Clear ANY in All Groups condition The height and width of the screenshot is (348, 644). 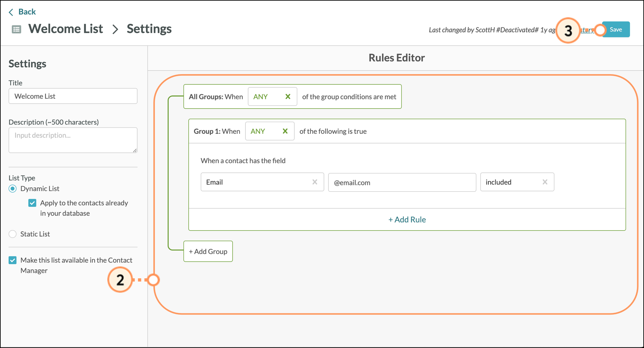(x=288, y=97)
